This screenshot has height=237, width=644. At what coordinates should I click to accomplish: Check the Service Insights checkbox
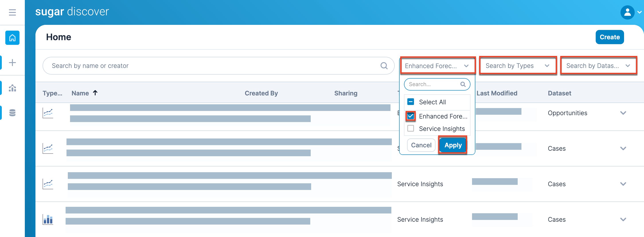point(410,128)
